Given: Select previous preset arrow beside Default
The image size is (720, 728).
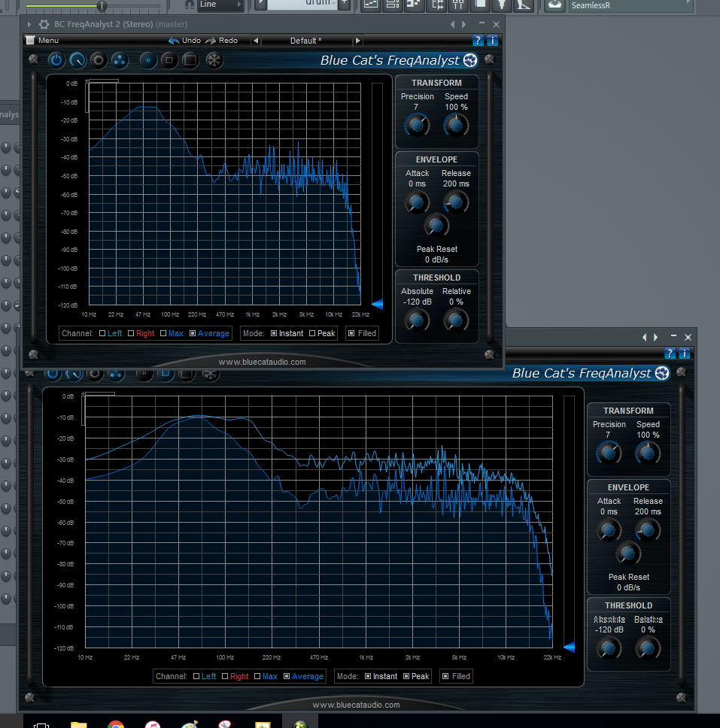Looking at the screenshot, I should click(256, 41).
